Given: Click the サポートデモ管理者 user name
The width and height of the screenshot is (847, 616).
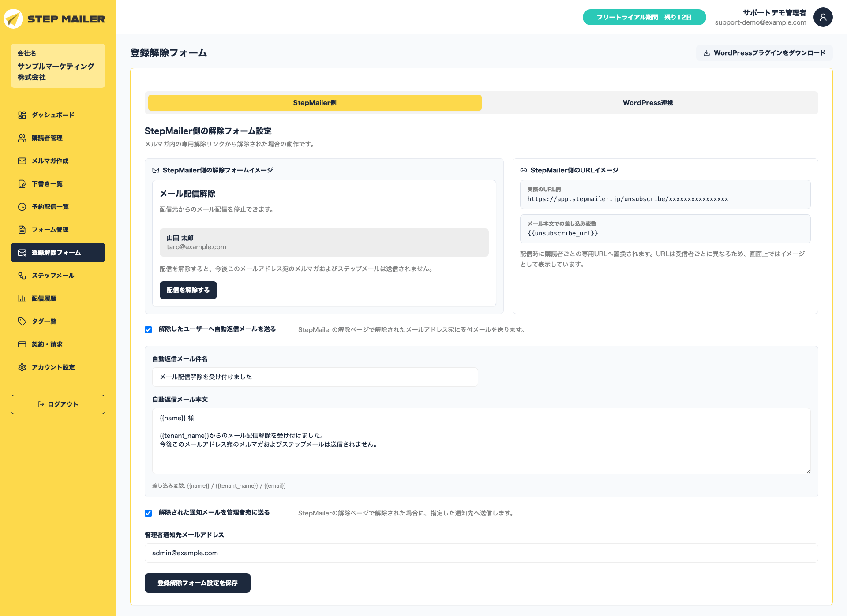Looking at the screenshot, I should (x=774, y=13).
